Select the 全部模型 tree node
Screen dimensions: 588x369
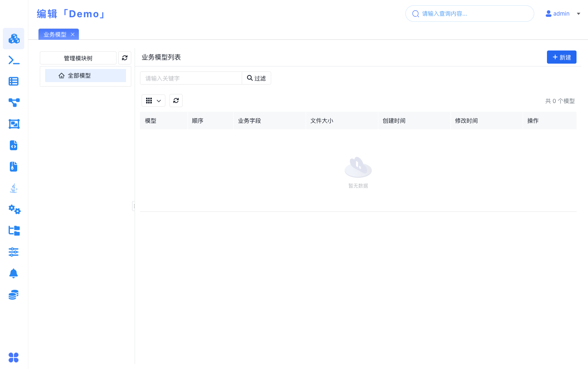coord(85,76)
